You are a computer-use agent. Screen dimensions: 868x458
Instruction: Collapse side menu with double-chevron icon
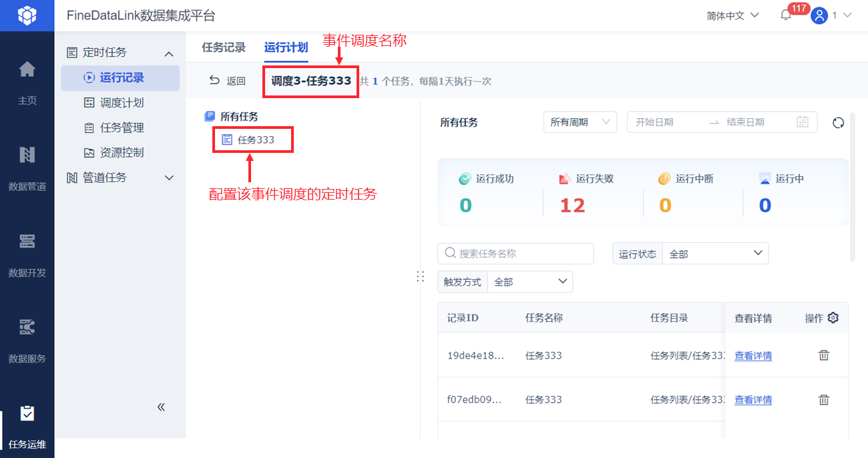click(161, 407)
